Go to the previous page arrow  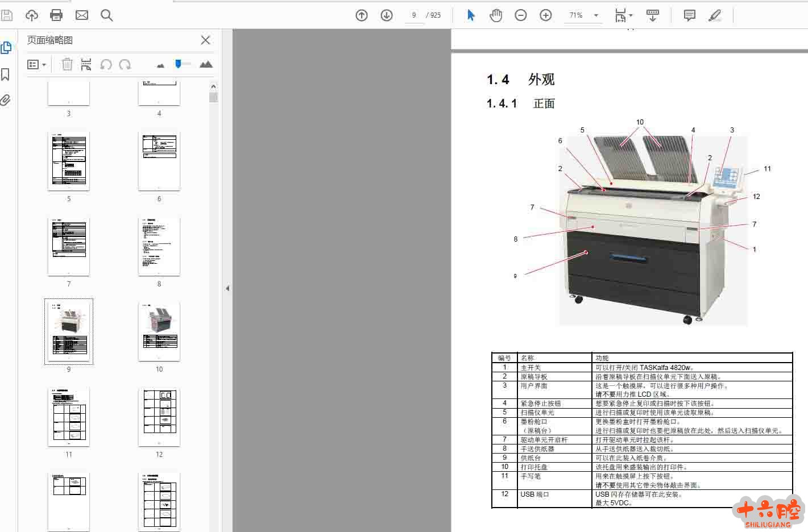pos(362,15)
